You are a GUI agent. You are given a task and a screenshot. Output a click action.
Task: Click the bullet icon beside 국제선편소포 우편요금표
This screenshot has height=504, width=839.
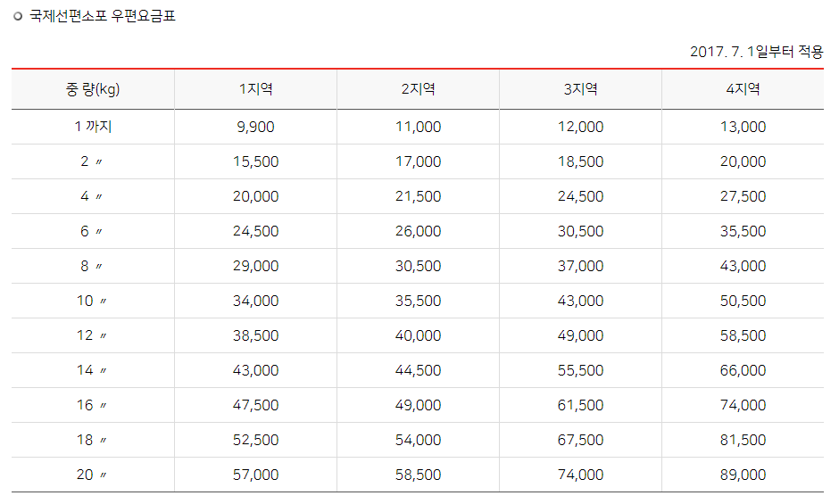[x=18, y=16]
